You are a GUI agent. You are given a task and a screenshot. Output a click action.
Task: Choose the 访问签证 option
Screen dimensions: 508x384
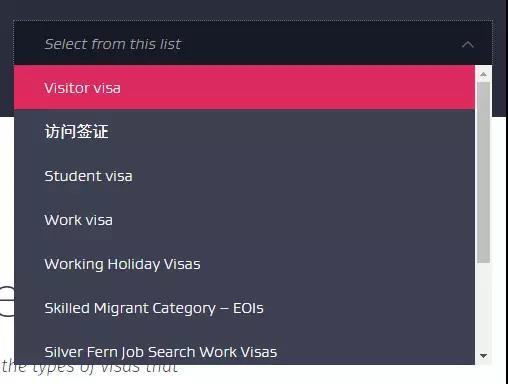pos(244,132)
